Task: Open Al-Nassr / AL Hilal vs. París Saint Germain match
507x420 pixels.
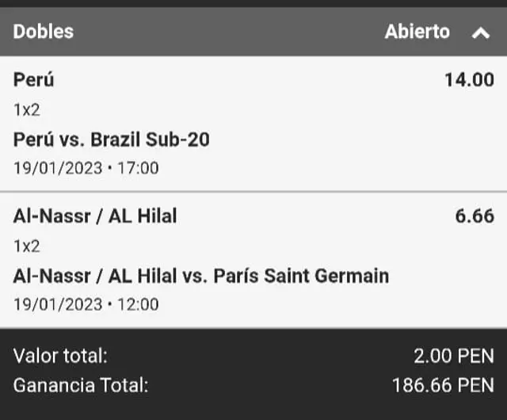Action: point(201,276)
